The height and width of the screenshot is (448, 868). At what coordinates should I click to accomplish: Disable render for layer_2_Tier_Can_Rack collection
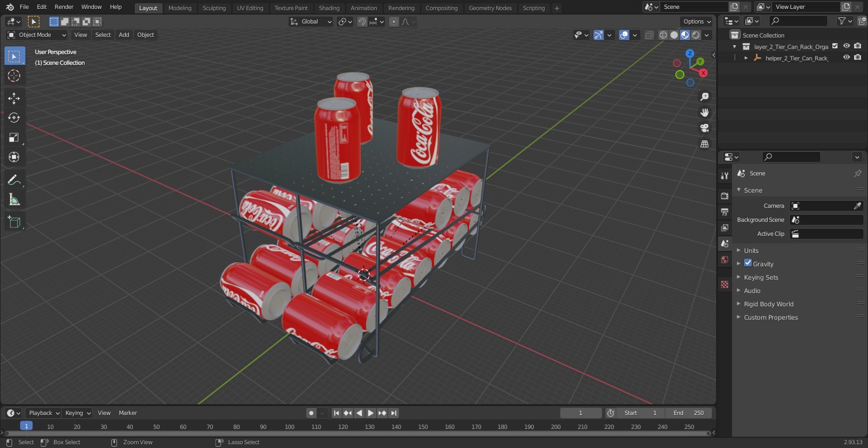(858, 46)
